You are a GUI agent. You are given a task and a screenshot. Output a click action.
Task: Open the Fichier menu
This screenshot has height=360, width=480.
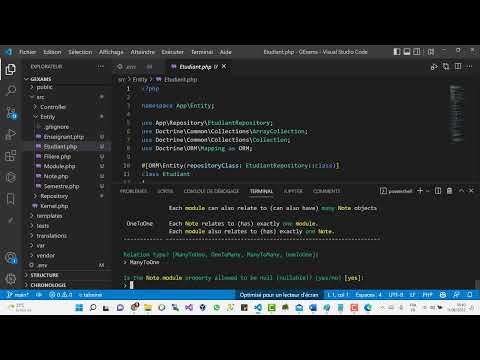click(x=27, y=52)
